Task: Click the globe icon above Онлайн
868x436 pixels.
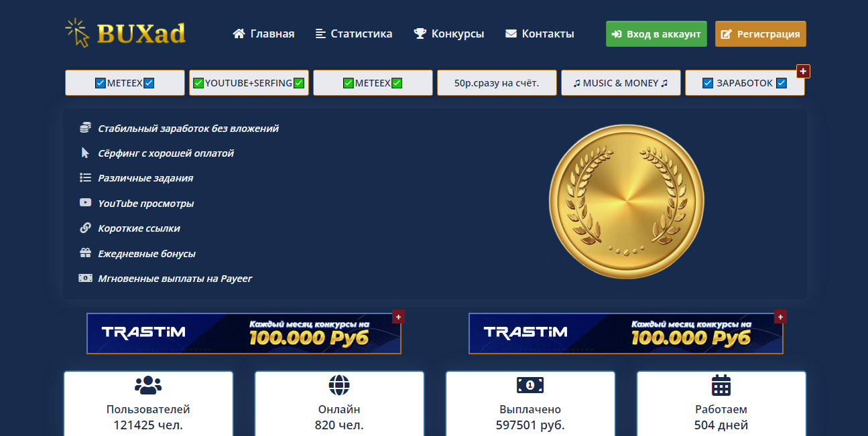Action: coord(339,385)
